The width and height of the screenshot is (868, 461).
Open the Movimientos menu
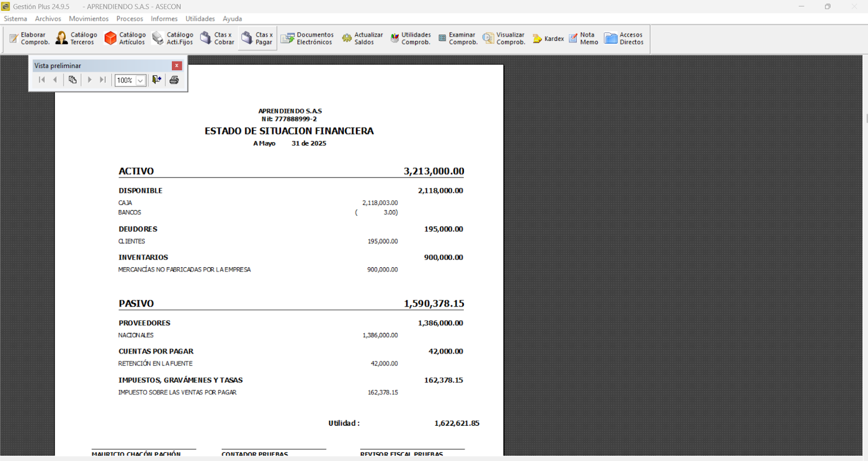88,18
